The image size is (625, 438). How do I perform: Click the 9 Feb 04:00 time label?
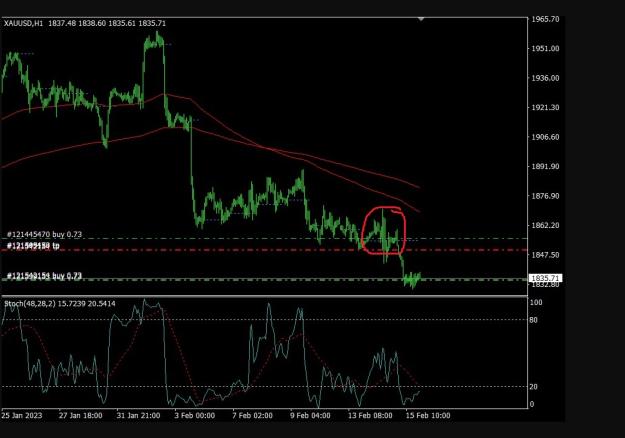point(310,415)
